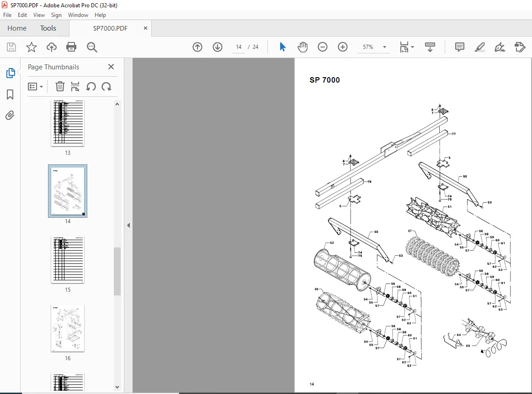Click the total page count 24
532x394 pixels.
[x=255, y=47]
